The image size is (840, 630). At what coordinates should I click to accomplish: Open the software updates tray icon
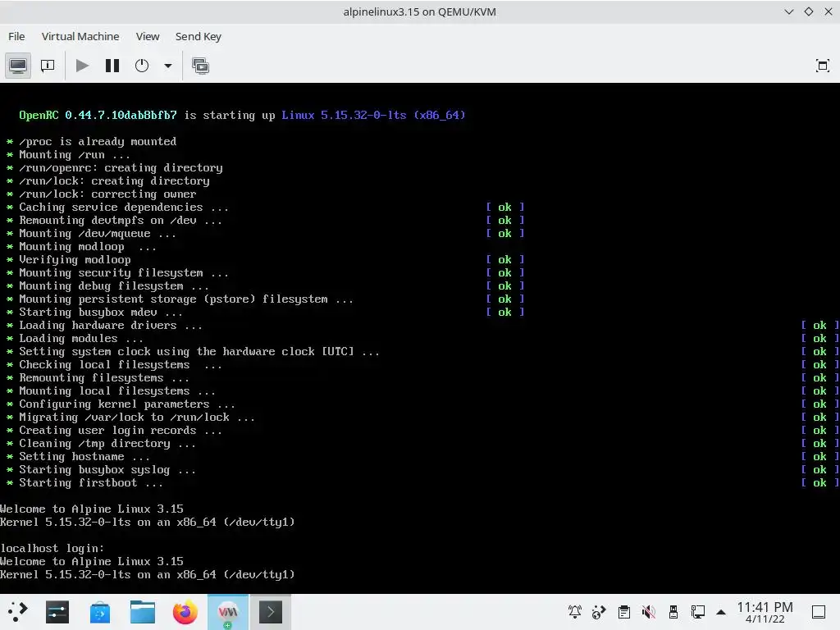[599, 612]
